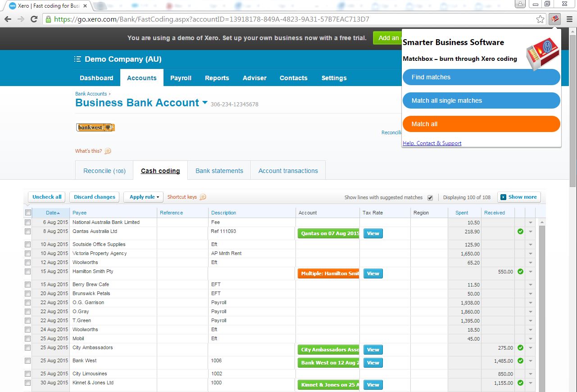577x392 pixels.
Task: Select the Berry Brew Cafe checkbox
Action: tap(28, 285)
